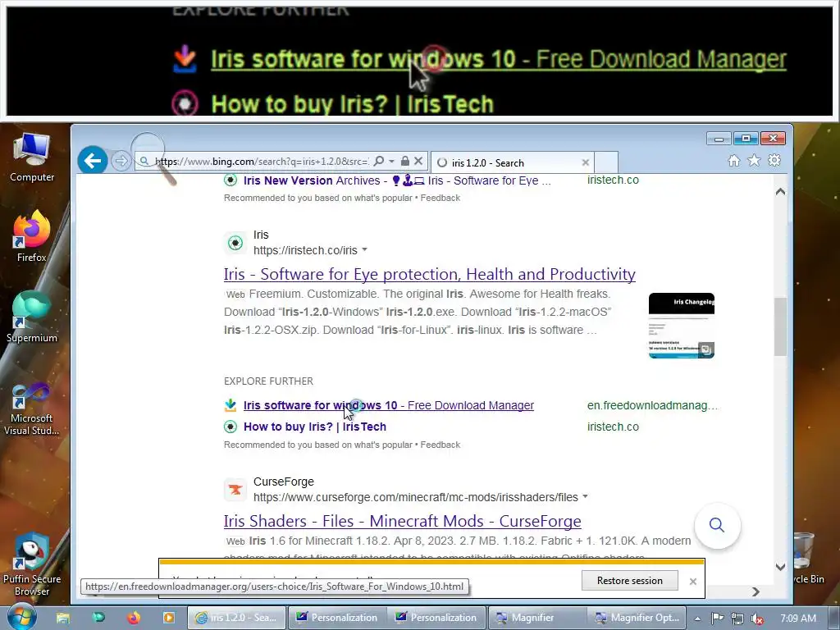Click Restore session button

[x=629, y=581]
